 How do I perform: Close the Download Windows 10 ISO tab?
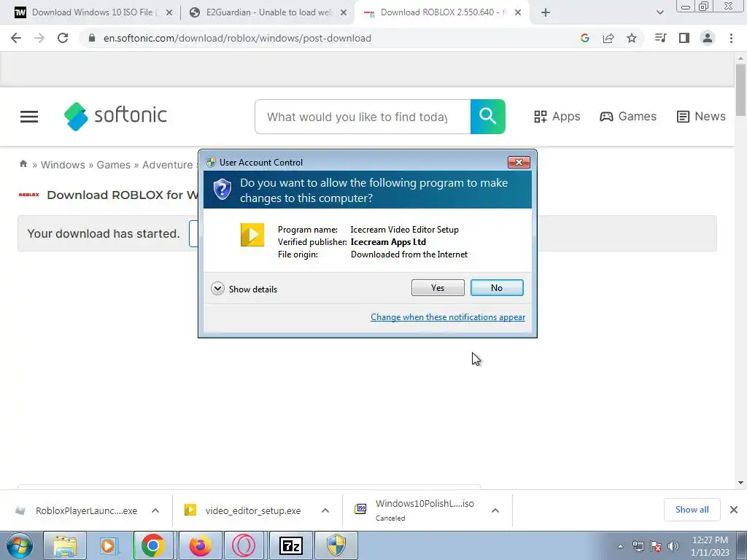[169, 13]
